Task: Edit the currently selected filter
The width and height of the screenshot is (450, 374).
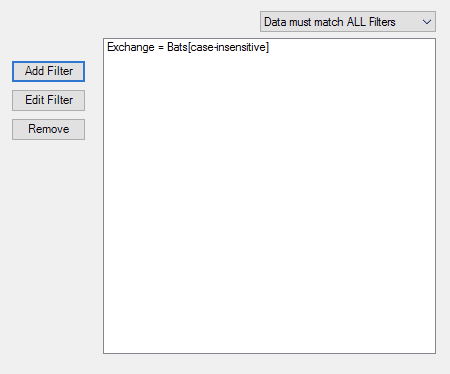Action: tap(48, 100)
